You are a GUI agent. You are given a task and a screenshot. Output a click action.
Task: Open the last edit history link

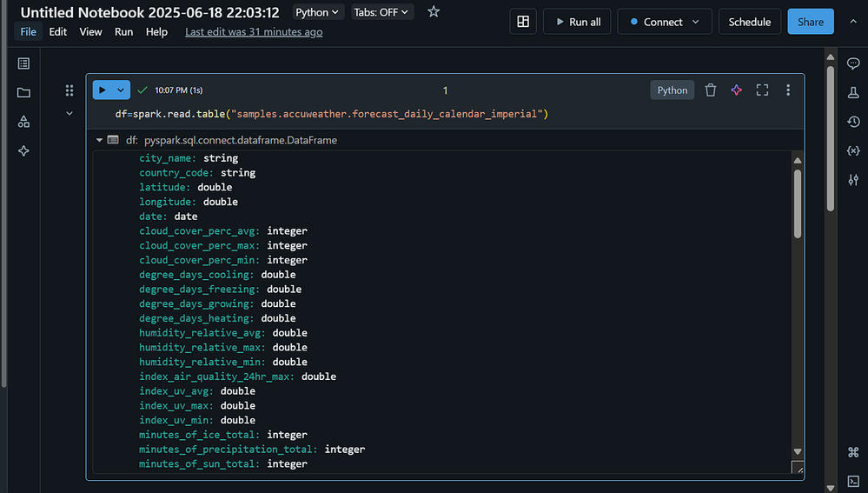(254, 32)
